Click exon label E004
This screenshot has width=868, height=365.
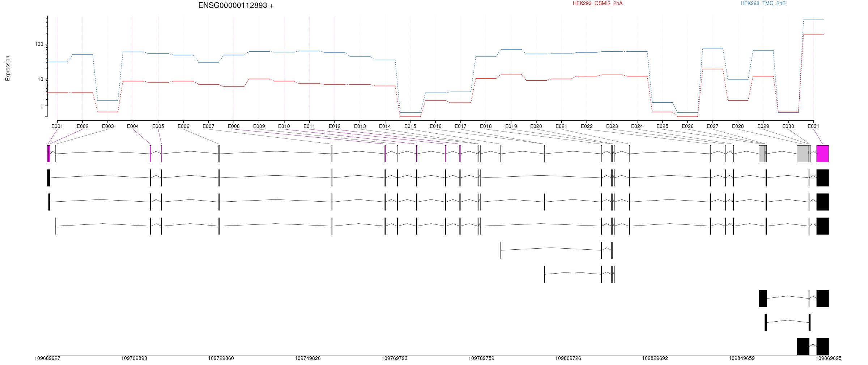[x=133, y=126]
